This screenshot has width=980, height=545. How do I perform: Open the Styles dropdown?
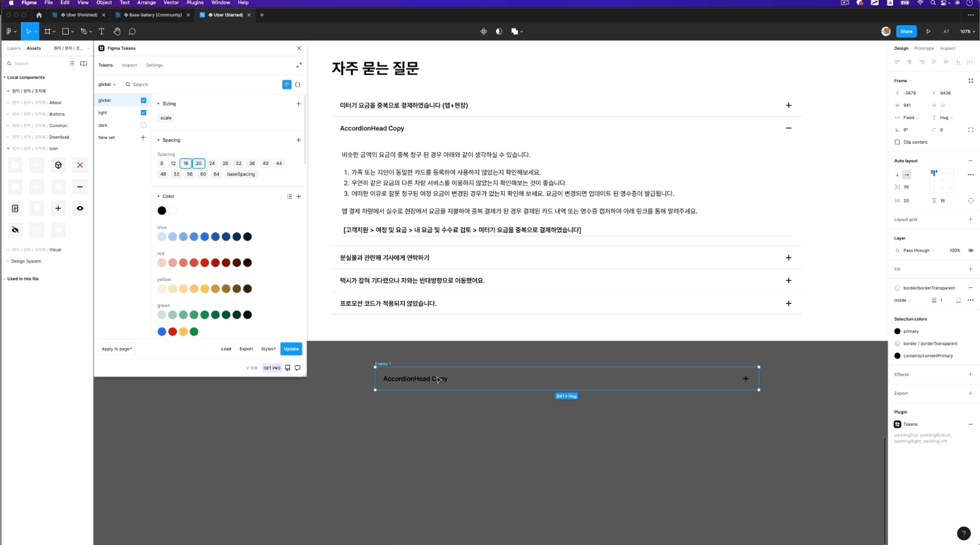pyautogui.click(x=268, y=349)
